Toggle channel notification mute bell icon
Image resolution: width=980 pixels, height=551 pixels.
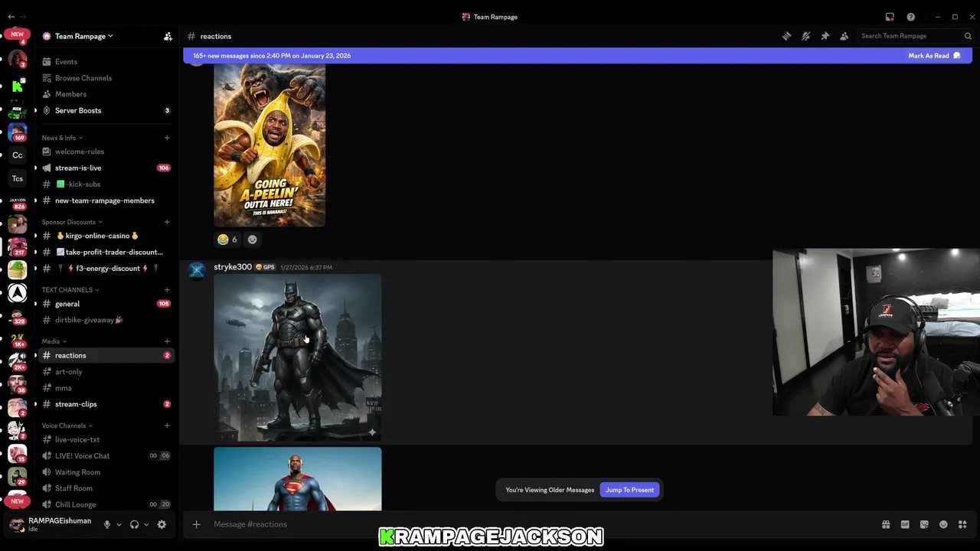(x=805, y=36)
